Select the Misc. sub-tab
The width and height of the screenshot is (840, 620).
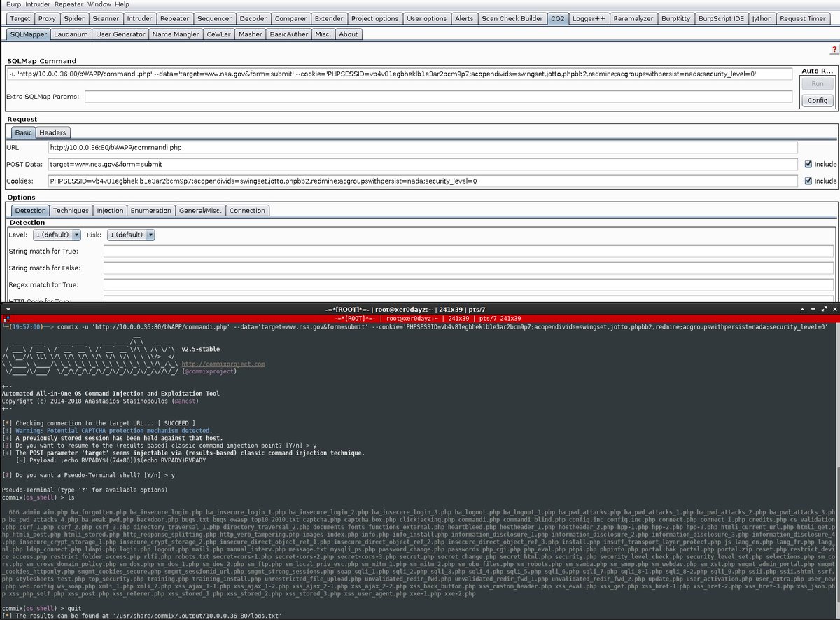pyautogui.click(x=323, y=34)
